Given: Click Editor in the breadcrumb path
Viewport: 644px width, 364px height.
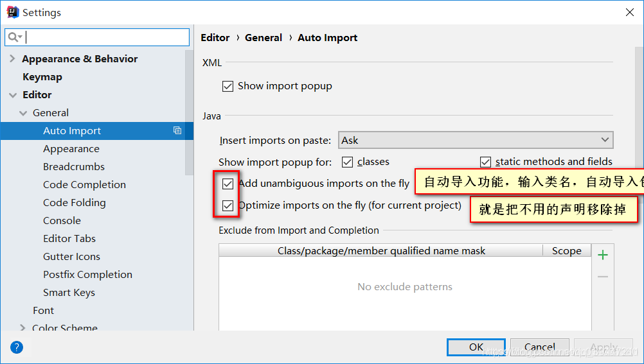Looking at the screenshot, I should coord(215,38).
